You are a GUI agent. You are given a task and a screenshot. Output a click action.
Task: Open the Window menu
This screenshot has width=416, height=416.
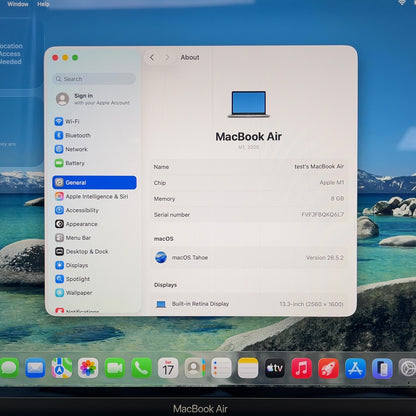(x=18, y=4)
